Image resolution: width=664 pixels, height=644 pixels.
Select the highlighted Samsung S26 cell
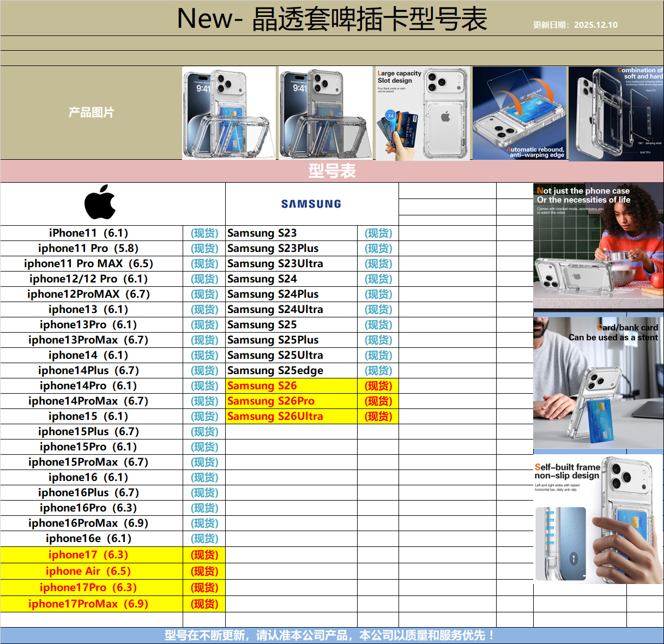pyautogui.click(x=292, y=386)
